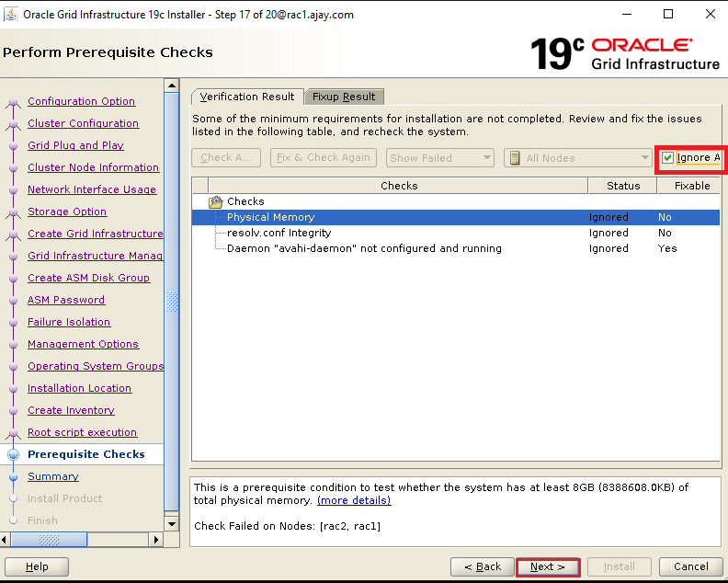Screen dimensions: 728x583
Task: Select the avahi-daemon not configured row
Action: [x=456, y=248]
